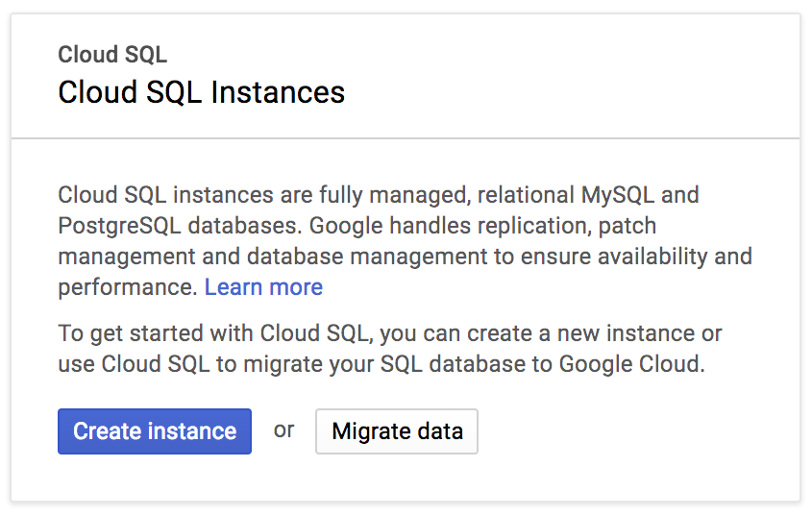Click the Create instance button
Screen dimensions: 812x516
click(155, 431)
